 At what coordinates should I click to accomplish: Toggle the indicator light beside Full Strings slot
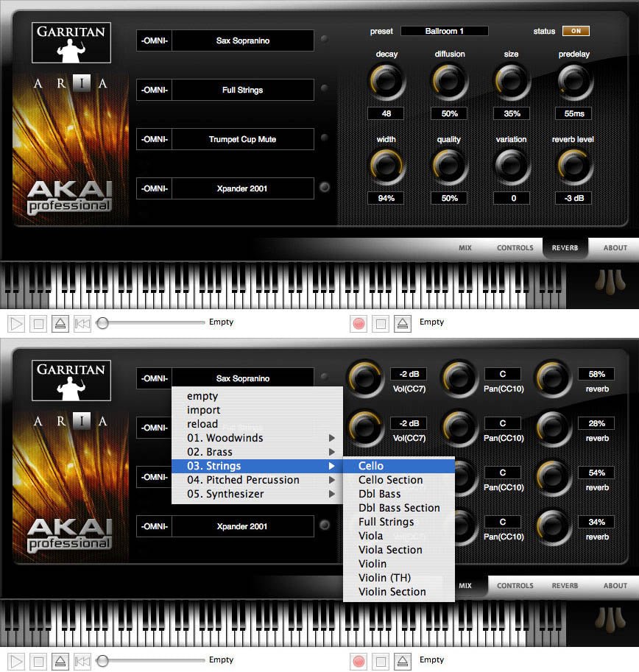tap(325, 89)
